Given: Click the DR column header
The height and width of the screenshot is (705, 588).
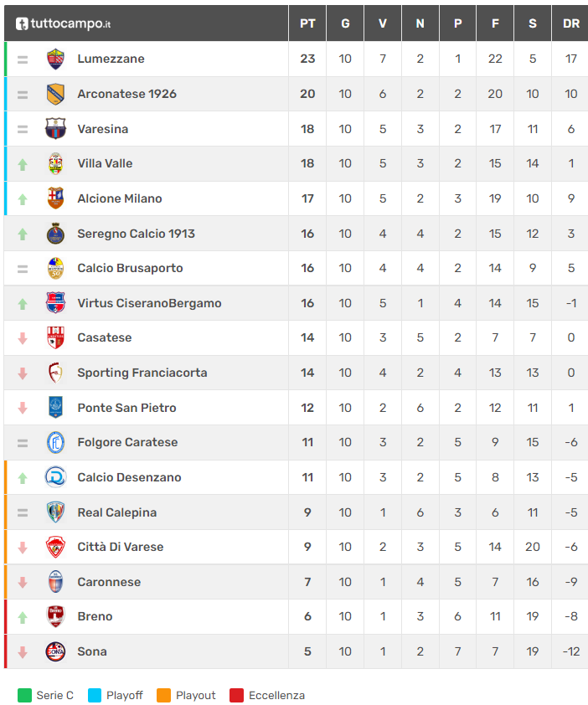Looking at the screenshot, I should pyautogui.click(x=570, y=23).
